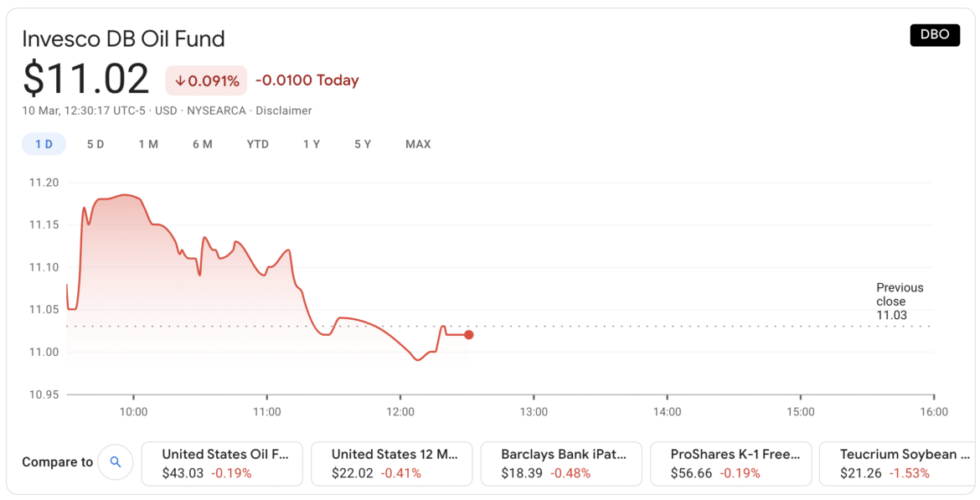Viewport: 980px width, 500px height.
Task: Keep the 1D tab selected
Action: tap(44, 143)
